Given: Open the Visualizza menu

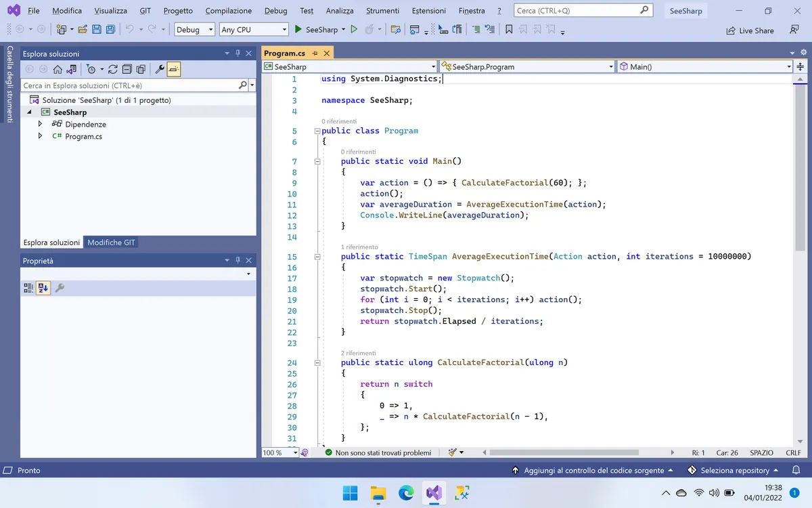Looking at the screenshot, I should tap(110, 11).
